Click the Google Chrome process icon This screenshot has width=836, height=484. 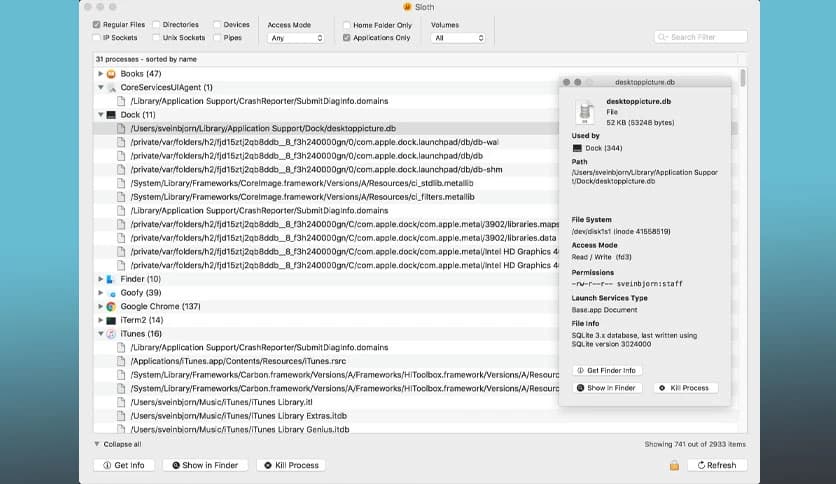click(111, 306)
